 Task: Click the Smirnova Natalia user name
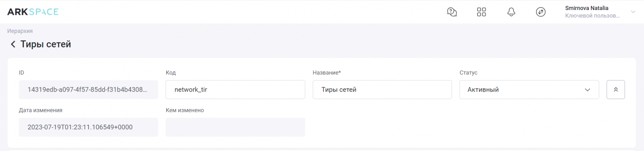point(586,8)
